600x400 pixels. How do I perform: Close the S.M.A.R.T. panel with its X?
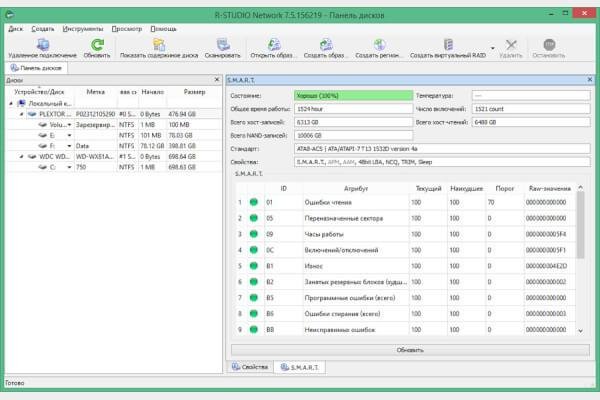[x=590, y=80]
